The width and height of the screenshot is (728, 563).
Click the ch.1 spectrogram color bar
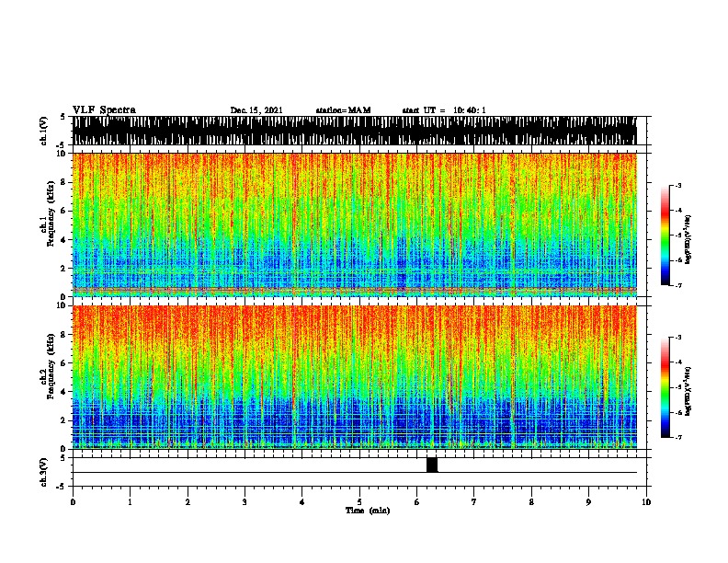[665, 236]
